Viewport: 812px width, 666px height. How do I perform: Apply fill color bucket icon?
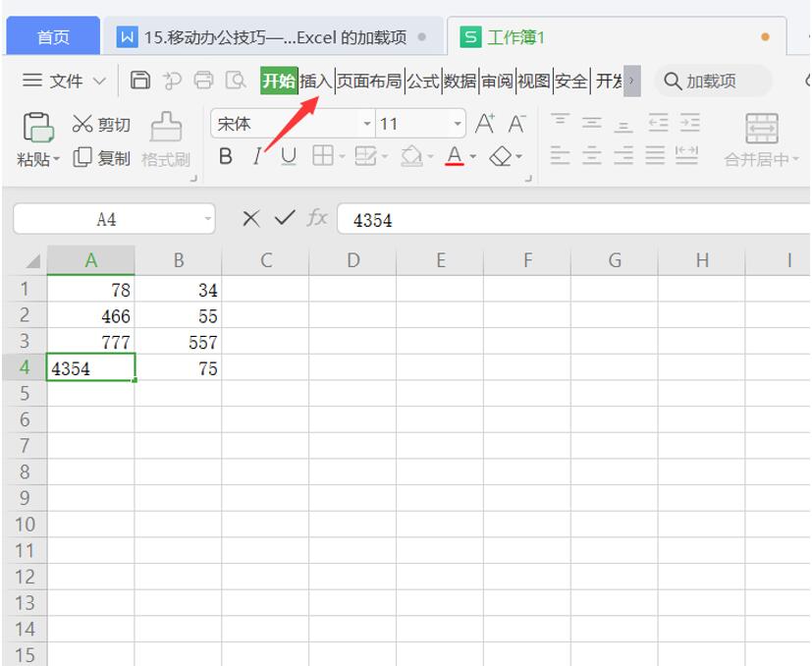click(x=411, y=156)
